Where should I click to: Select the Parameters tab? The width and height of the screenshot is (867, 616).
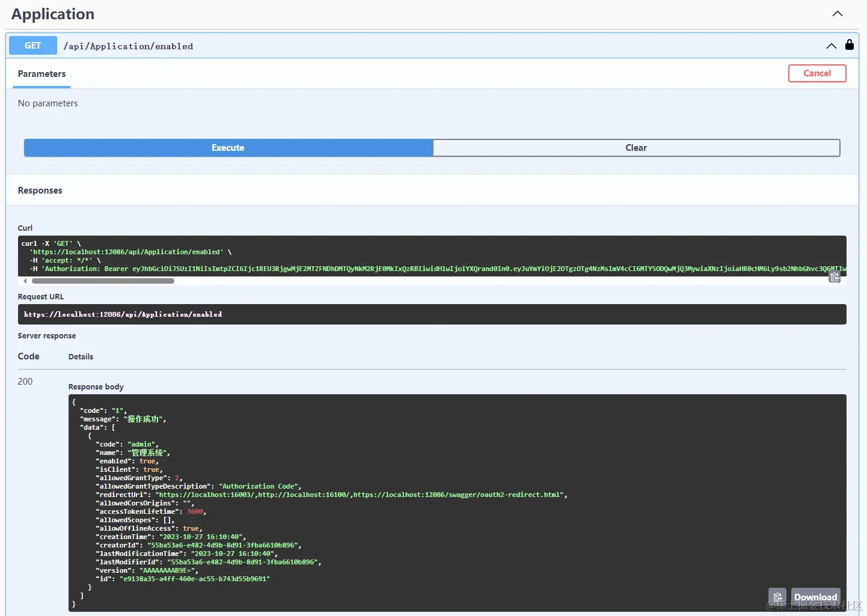click(x=41, y=74)
